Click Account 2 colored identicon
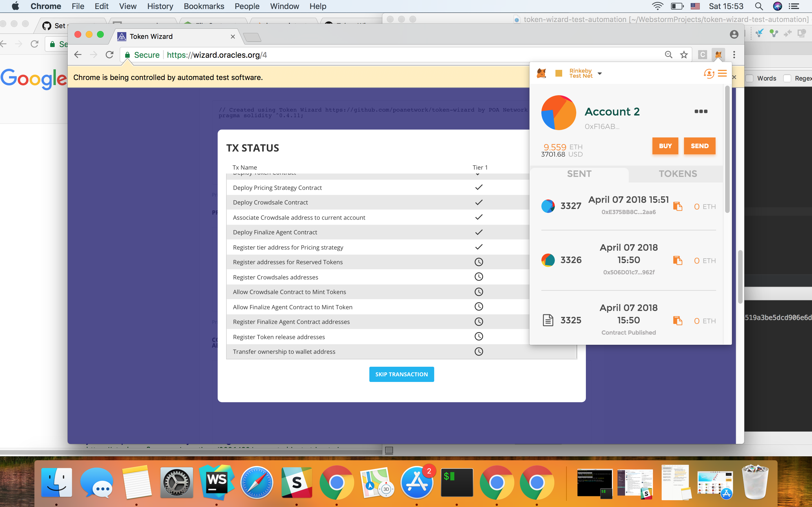 pos(558,113)
